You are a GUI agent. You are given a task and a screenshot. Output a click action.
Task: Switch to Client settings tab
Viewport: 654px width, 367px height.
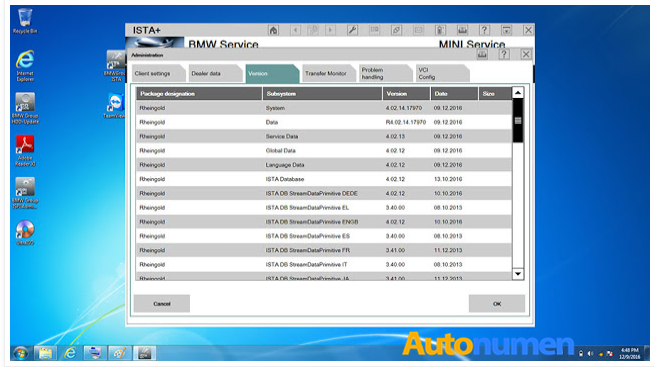click(158, 73)
